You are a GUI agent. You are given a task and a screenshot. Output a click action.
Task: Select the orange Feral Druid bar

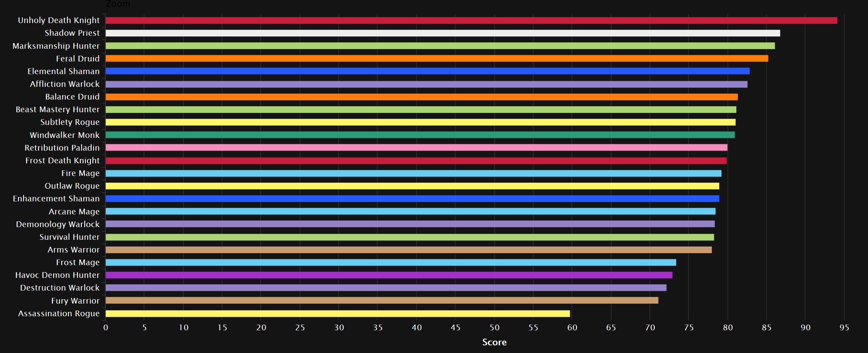coord(437,58)
